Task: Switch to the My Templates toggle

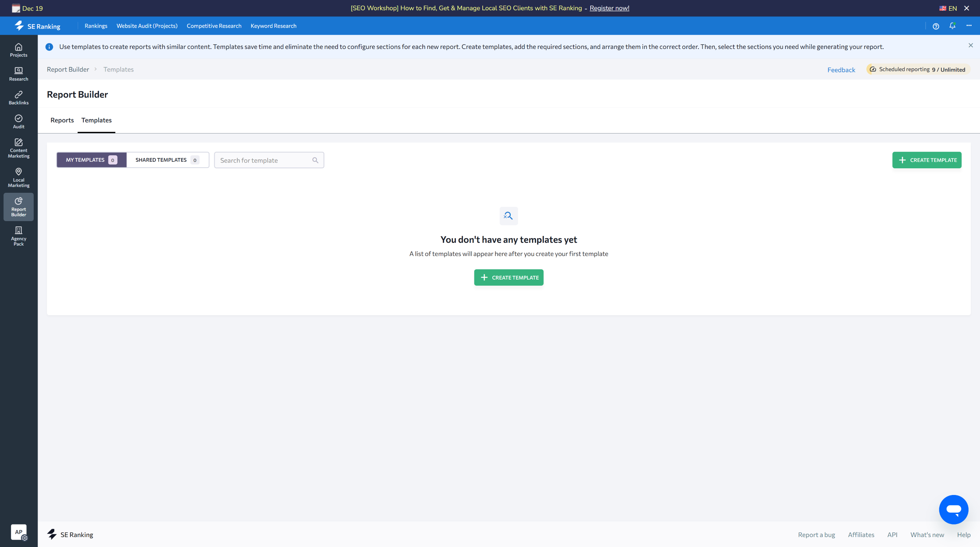Action: (x=91, y=160)
